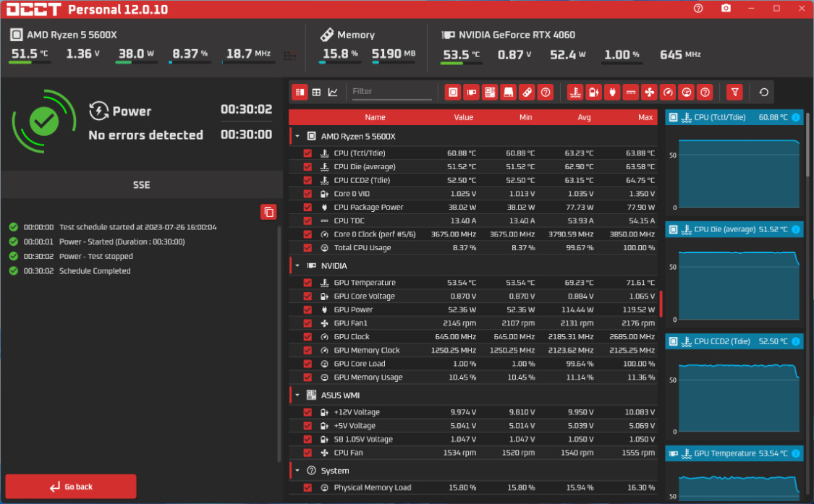Click the reset min/max circular arrow icon
814x504 pixels.
(x=763, y=93)
